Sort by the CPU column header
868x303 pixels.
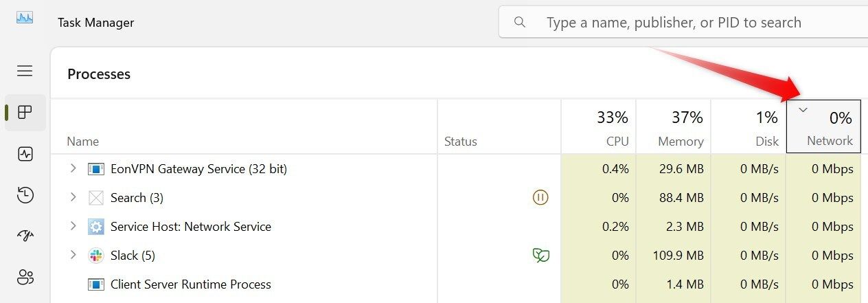[598, 126]
